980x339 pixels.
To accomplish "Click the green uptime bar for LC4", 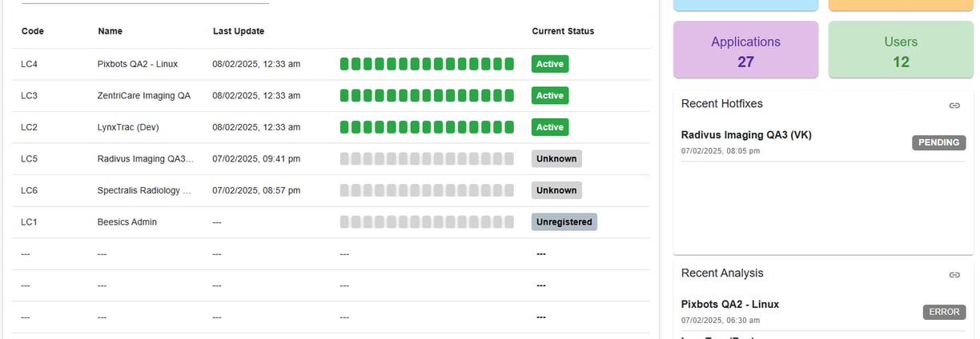I will [x=426, y=64].
